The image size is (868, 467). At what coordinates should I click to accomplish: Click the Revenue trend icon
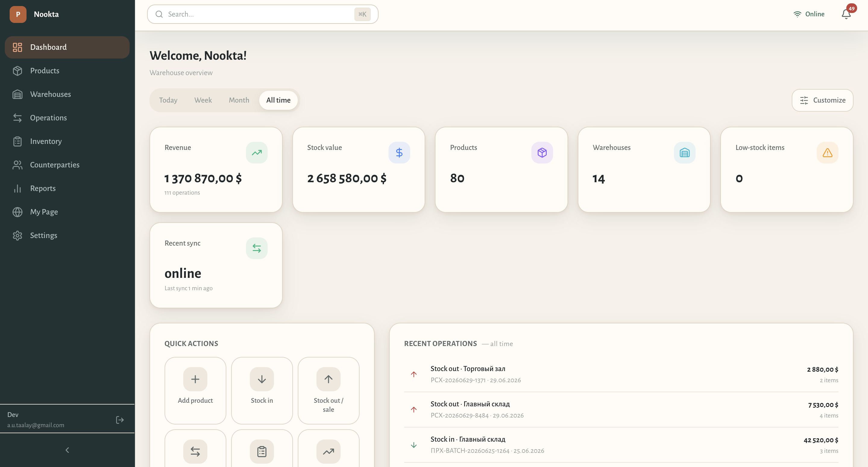[x=257, y=152]
